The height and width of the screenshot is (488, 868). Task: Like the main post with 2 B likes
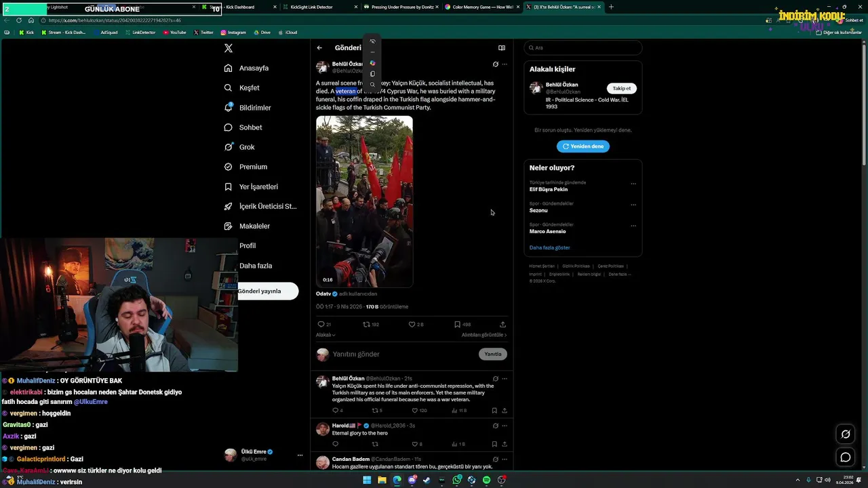pos(416,325)
